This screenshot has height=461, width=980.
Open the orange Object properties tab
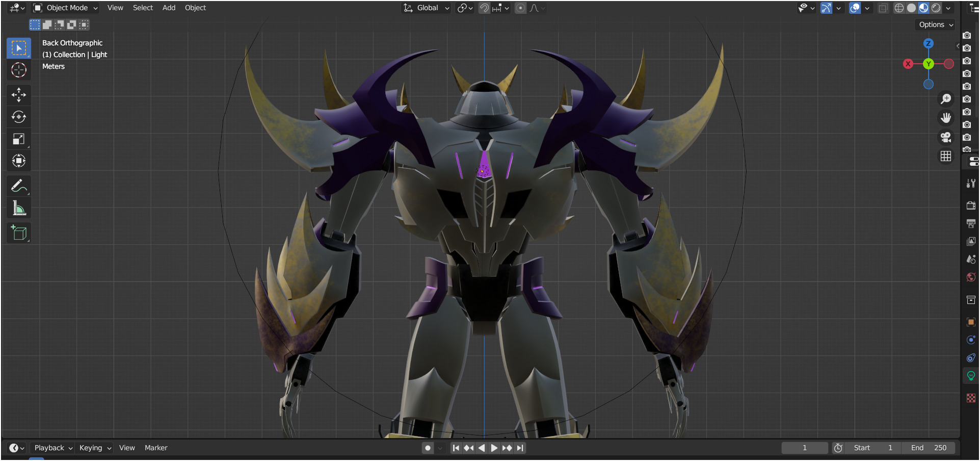click(971, 322)
